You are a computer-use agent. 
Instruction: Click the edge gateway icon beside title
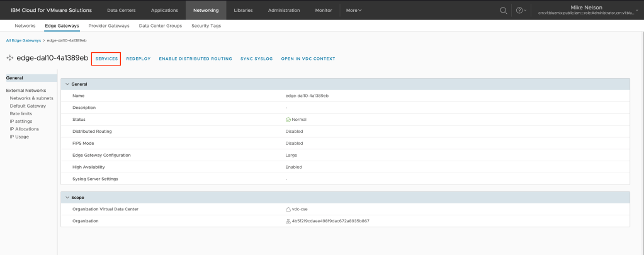tap(9, 59)
